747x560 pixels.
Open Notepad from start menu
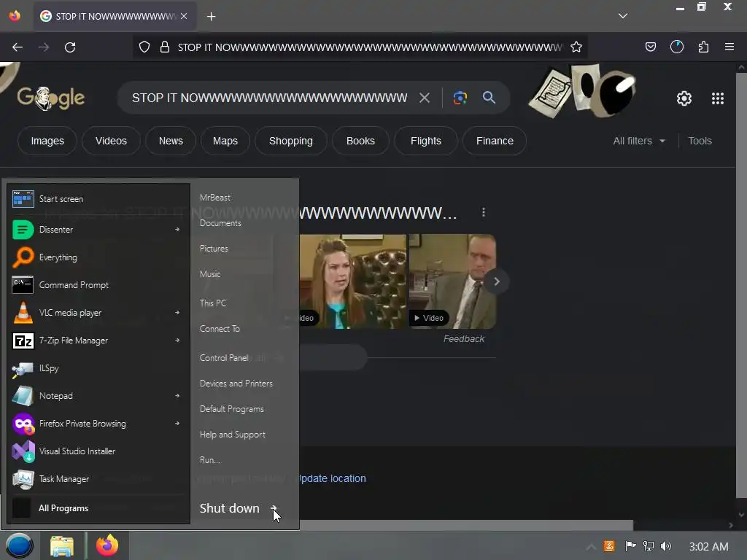90,396
